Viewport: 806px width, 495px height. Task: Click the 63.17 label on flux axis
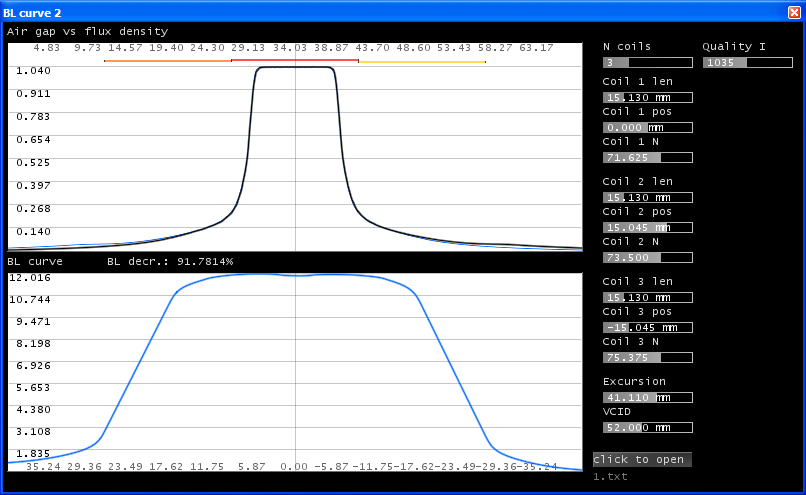(536, 48)
